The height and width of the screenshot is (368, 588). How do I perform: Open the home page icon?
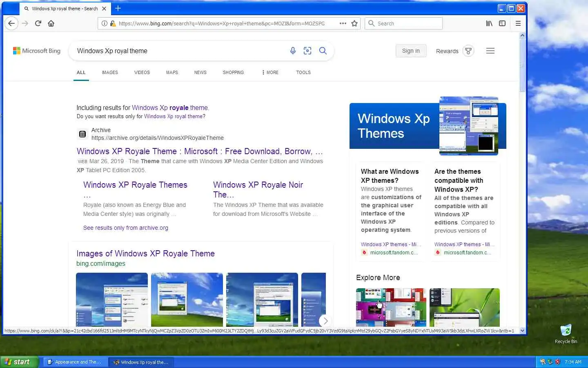pyautogui.click(x=51, y=23)
